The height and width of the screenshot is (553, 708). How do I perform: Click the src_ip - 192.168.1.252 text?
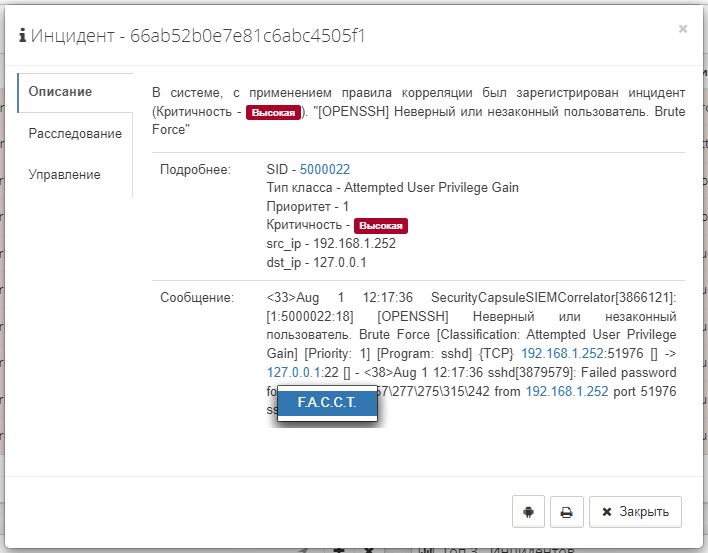(x=331, y=244)
